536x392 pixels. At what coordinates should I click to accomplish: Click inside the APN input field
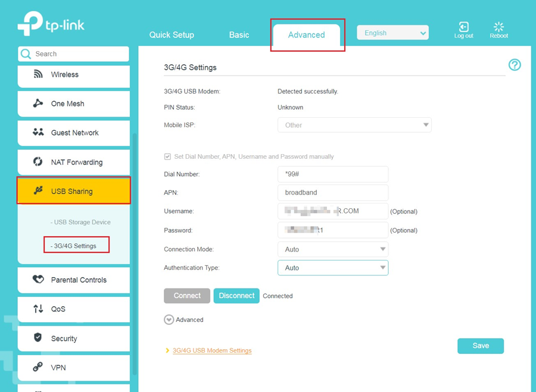tap(332, 192)
